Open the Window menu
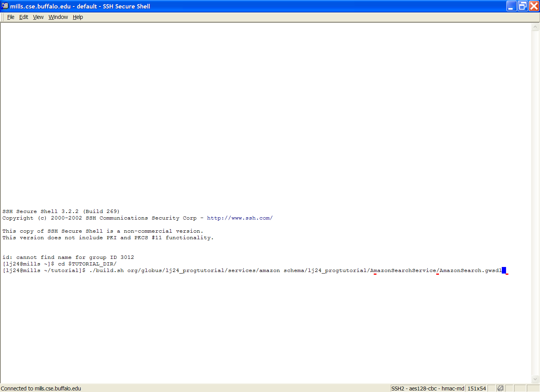540x392 pixels. (x=58, y=17)
